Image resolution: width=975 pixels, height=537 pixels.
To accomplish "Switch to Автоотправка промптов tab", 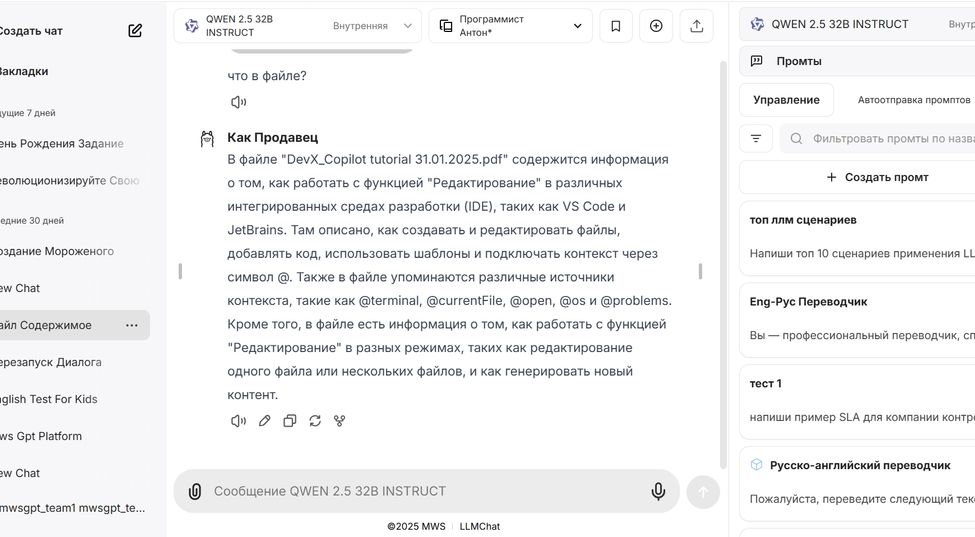I will (913, 100).
